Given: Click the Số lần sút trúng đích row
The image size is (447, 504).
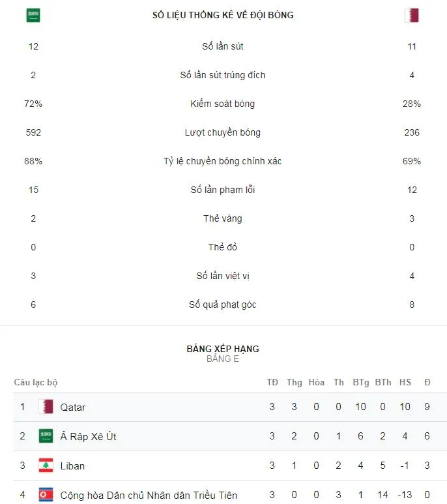Looking at the screenshot, I should click(x=223, y=75).
